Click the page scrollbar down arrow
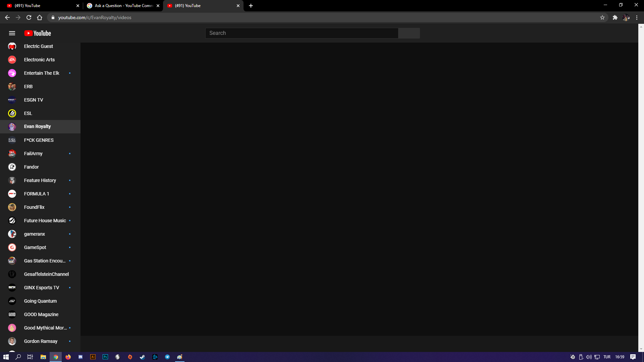The image size is (644, 362). [x=641, y=349]
